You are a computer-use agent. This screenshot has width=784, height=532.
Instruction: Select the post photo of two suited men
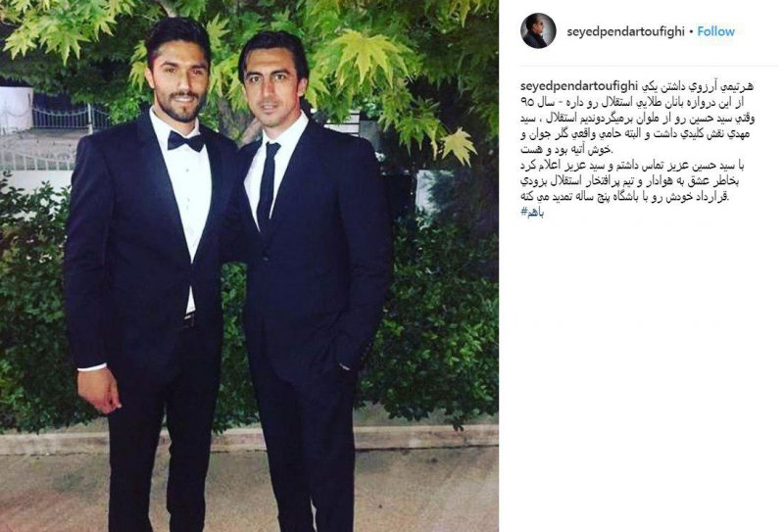[x=249, y=266]
